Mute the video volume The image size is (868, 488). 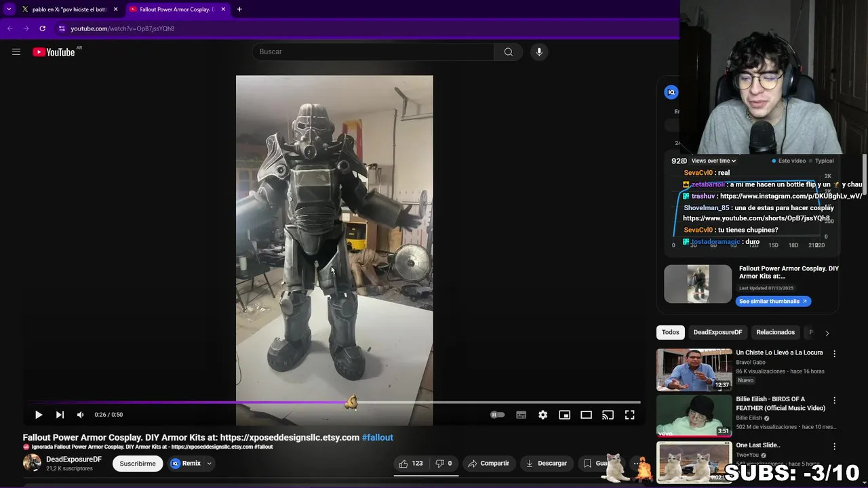click(81, 415)
